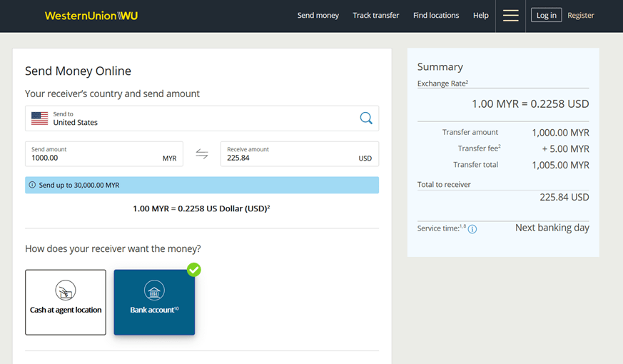Click the Receive amount input field

[x=289, y=158]
